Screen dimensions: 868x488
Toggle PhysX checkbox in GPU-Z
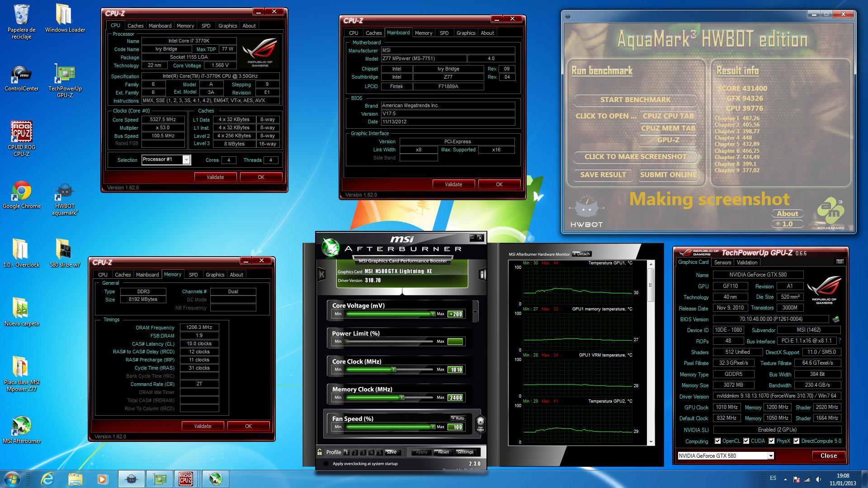point(771,441)
